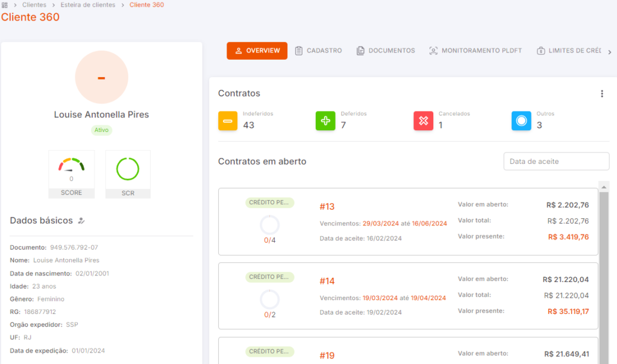The width and height of the screenshot is (617, 364).
Task: Expand more tabs with right chevron arrow
Action: pos(610,52)
